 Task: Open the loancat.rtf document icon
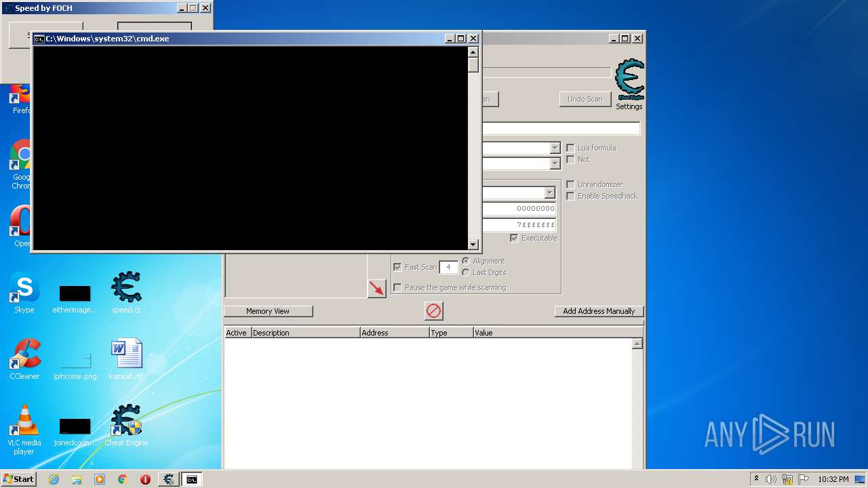pyautogui.click(x=126, y=359)
